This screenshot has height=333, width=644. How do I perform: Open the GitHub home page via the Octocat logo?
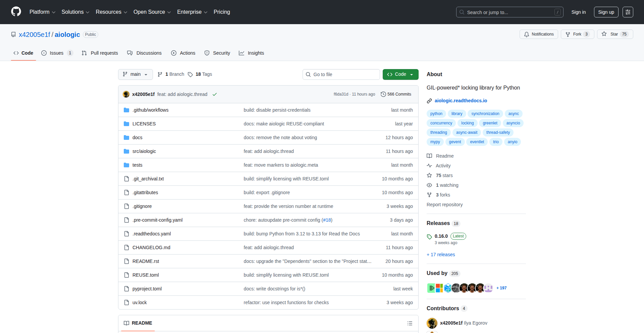[x=16, y=12]
